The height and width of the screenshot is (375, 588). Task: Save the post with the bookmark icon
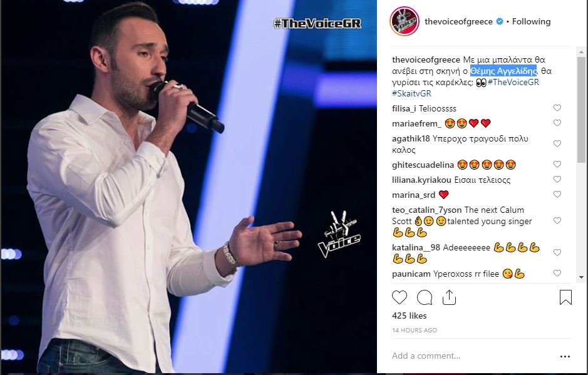coord(565,297)
